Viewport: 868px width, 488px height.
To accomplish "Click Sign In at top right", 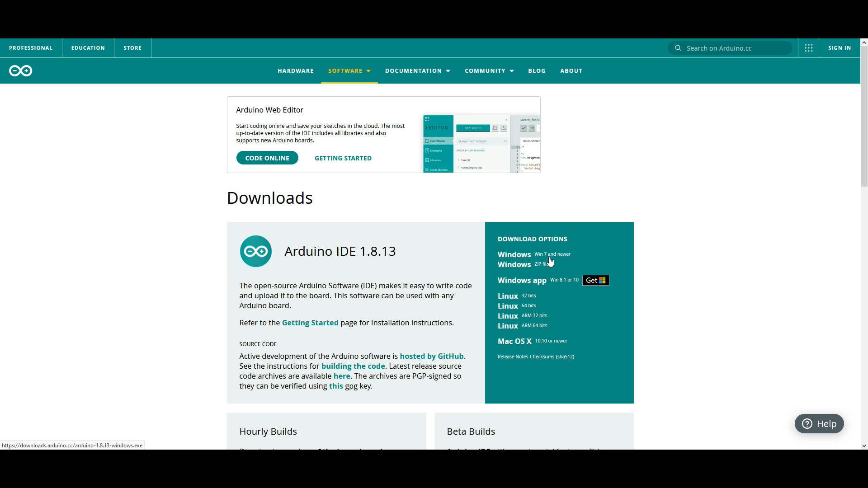I will point(840,48).
